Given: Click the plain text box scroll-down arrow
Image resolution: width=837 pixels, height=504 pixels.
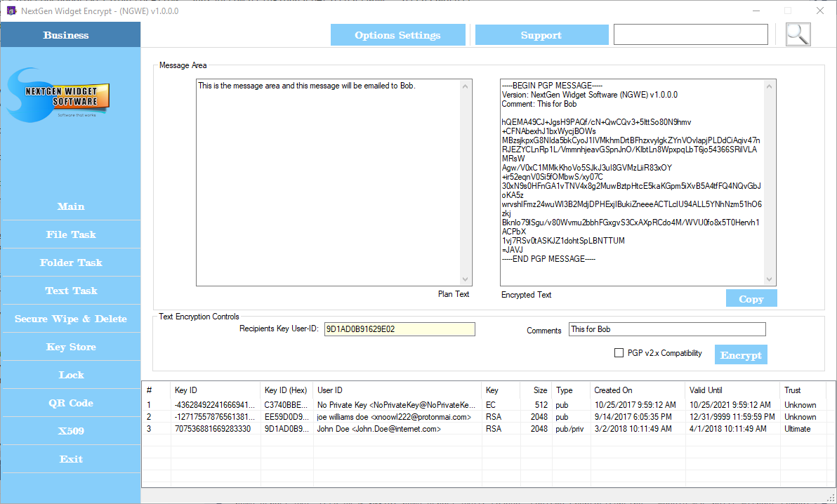Looking at the screenshot, I should [466, 279].
